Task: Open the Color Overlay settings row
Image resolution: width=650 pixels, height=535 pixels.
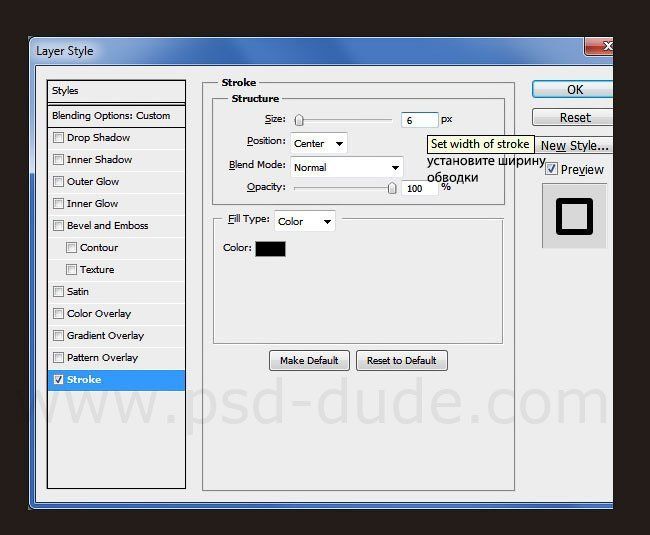Action: coord(116,313)
